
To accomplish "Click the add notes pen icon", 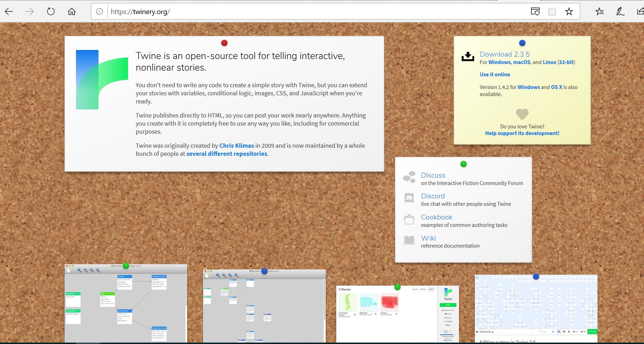I will pyautogui.click(x=620, y=12).
